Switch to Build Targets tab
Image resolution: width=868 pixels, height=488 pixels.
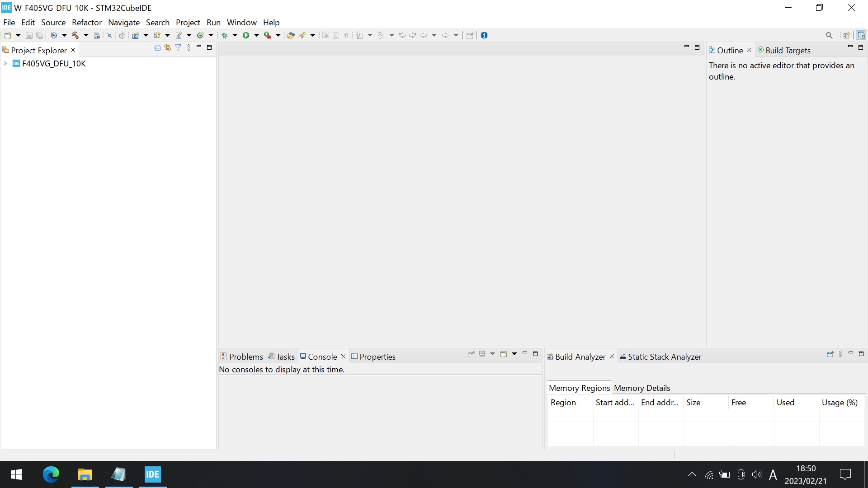pos(784,50)
